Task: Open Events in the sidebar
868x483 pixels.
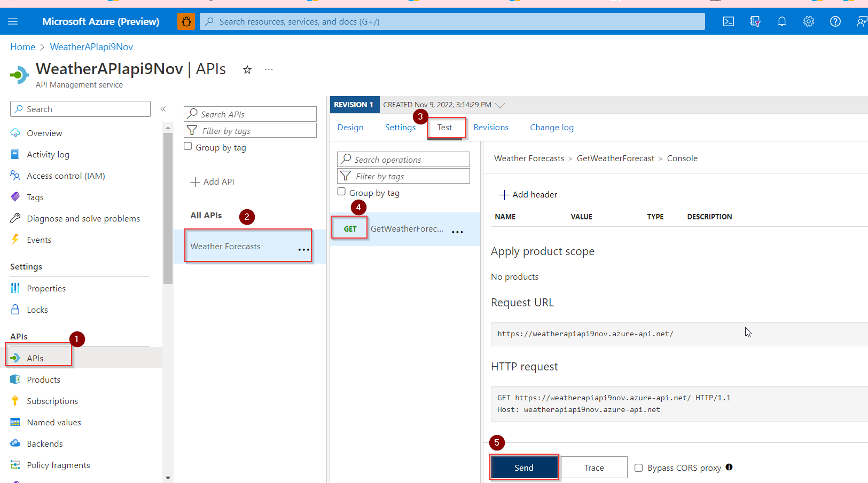Action: coord(39,240)
